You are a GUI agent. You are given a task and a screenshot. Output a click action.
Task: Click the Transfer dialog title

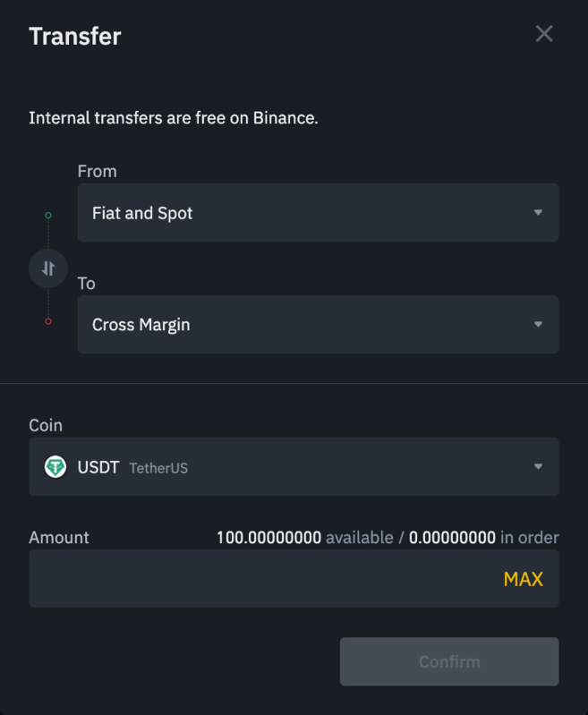pos(75,36)
